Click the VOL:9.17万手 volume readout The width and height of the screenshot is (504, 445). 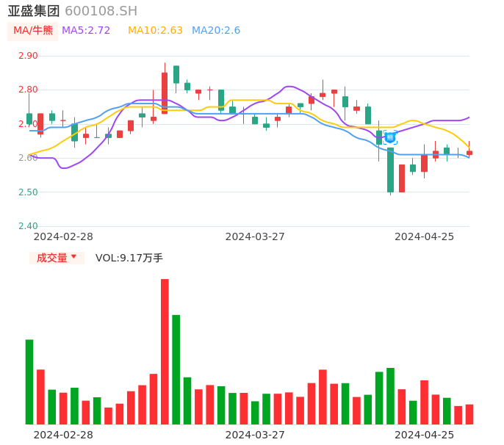coord(129,258)
